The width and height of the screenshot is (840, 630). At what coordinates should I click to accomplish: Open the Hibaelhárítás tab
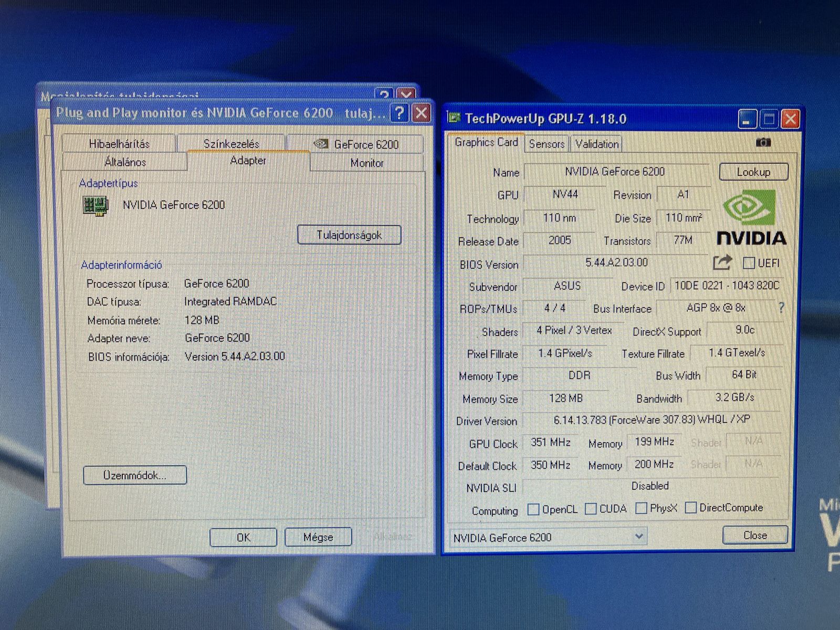point(119,144)
